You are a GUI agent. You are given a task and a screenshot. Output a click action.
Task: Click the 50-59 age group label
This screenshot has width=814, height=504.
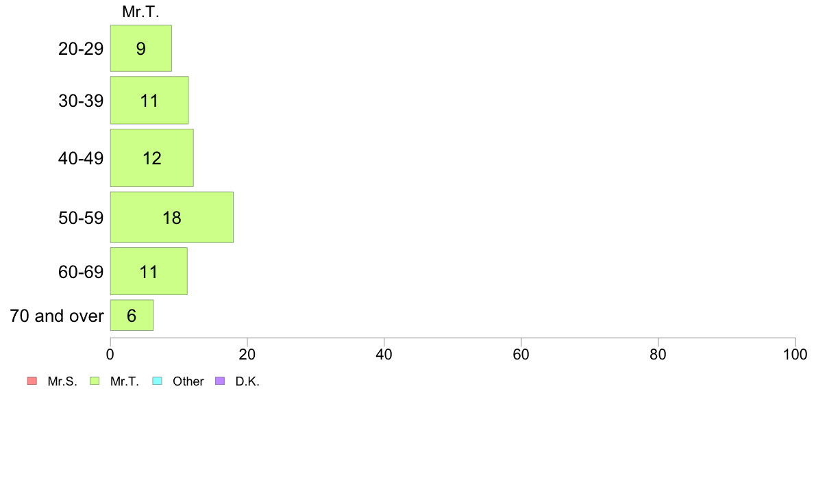click(x=81, y=218)
